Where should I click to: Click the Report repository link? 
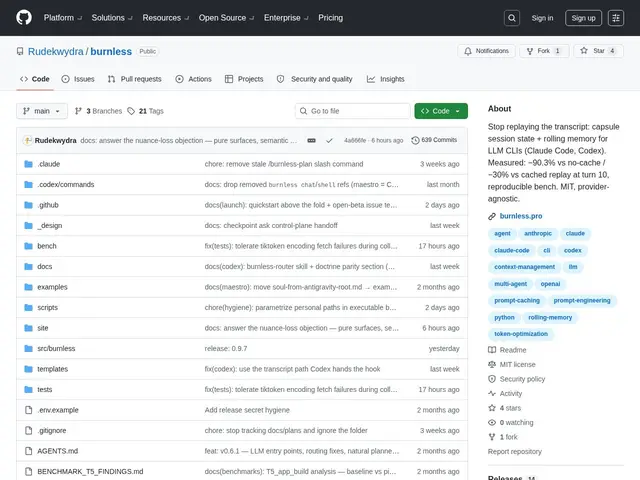coord(515,451)
